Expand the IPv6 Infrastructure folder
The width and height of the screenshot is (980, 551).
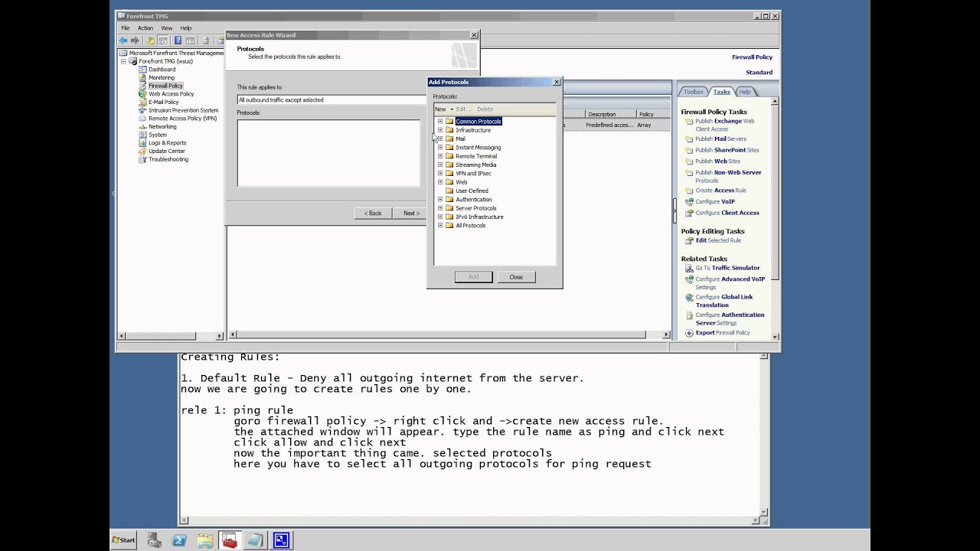click(440, 217)
